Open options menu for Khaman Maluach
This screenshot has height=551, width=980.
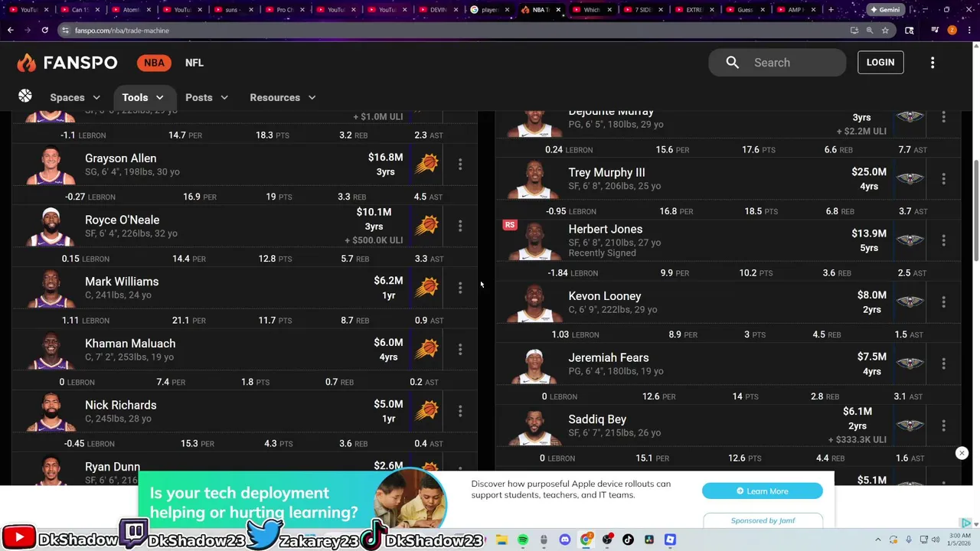point(460,349)
